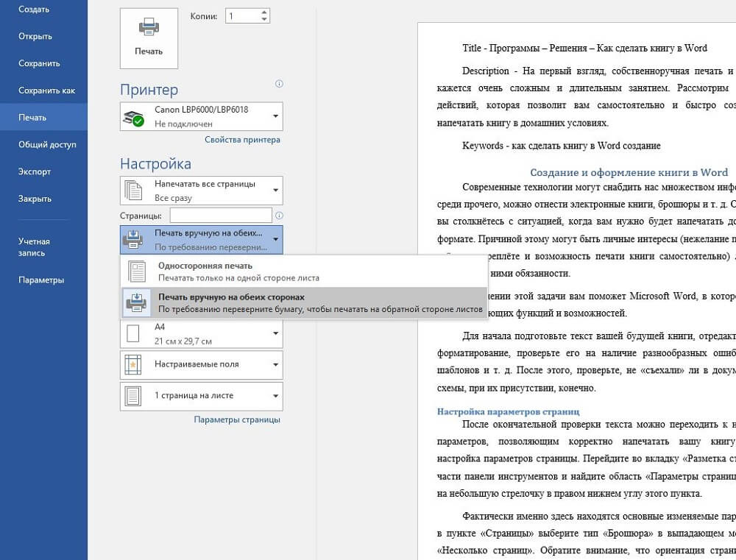Screen dimensions: 736x560
Task: Click the one-sided print page icon
Action: (x=137, y=272)
